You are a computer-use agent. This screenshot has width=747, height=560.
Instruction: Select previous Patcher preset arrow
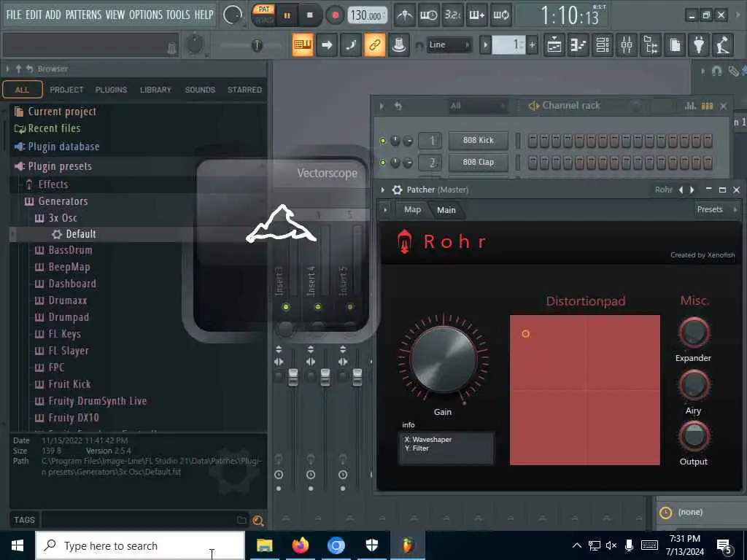pos(681,190)
